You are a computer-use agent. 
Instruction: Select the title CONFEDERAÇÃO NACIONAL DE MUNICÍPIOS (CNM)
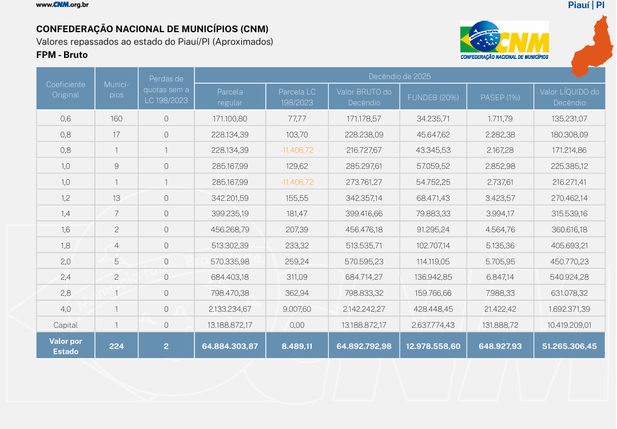tap(152, 29)
